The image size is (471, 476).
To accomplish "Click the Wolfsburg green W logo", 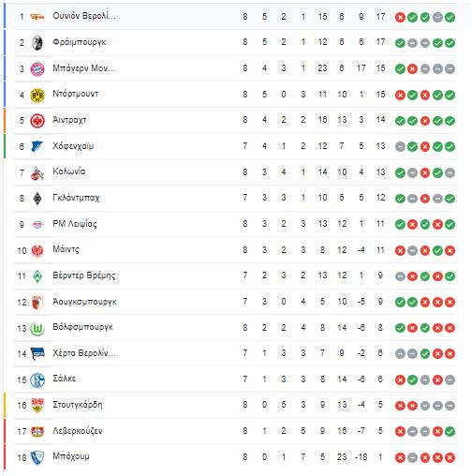I will click(37, 329).
